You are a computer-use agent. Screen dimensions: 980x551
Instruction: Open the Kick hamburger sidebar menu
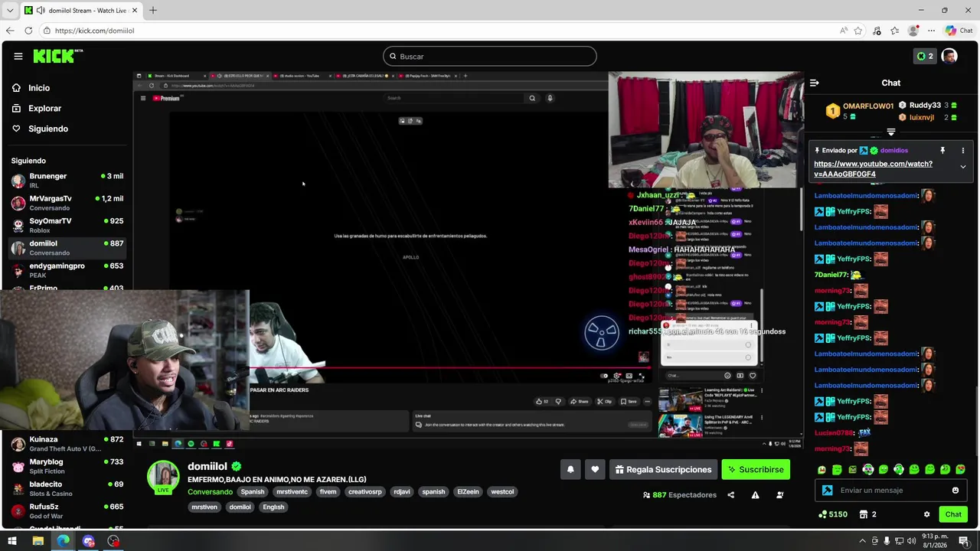click(18, 56)
